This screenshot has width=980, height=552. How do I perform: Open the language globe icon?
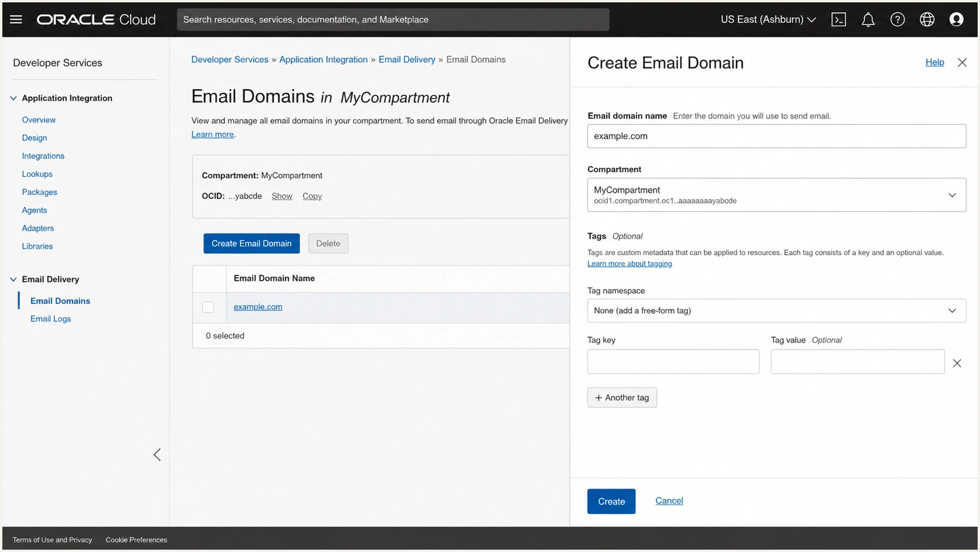tap(927, 19)
